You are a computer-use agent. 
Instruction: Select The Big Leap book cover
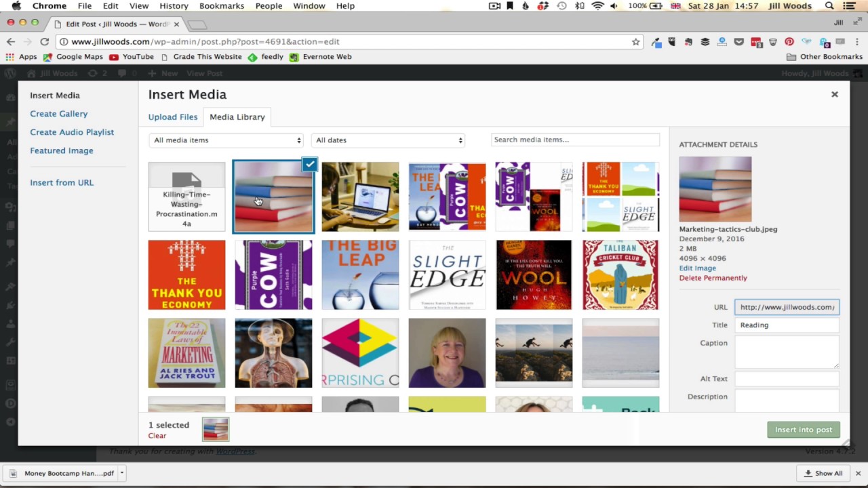(361, 275)
